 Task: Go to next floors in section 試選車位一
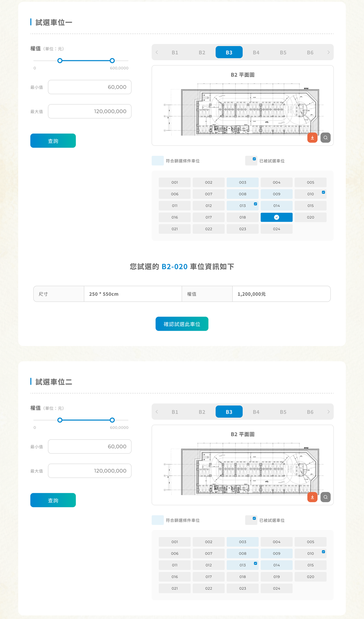tap(328, 52)
